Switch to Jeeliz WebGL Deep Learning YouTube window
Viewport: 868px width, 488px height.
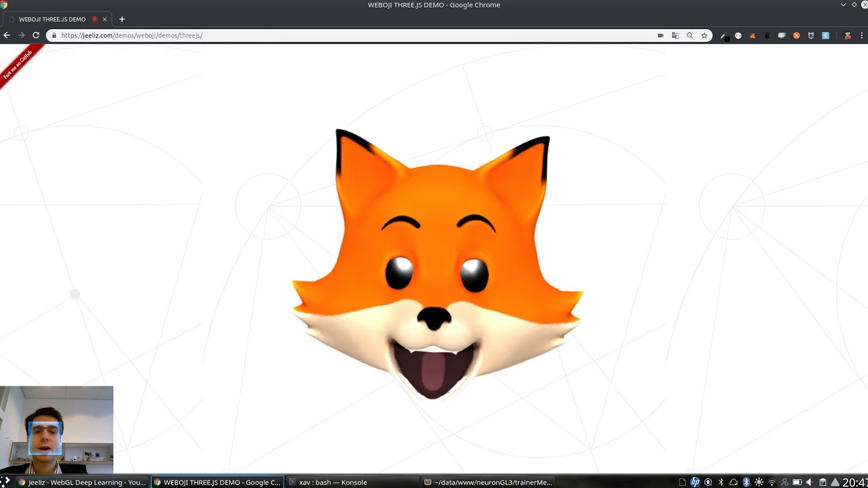[x=81, y=482]
